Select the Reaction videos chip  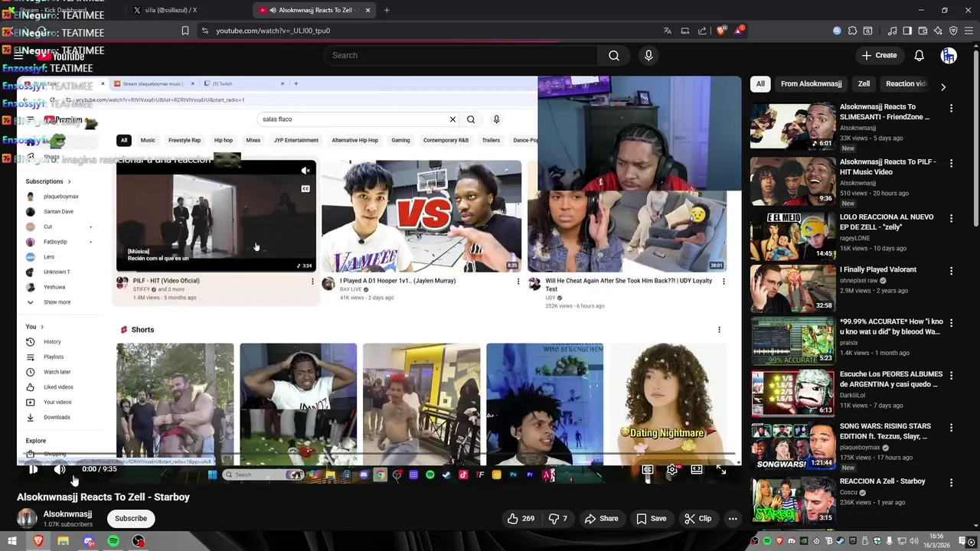pos(906,84)
